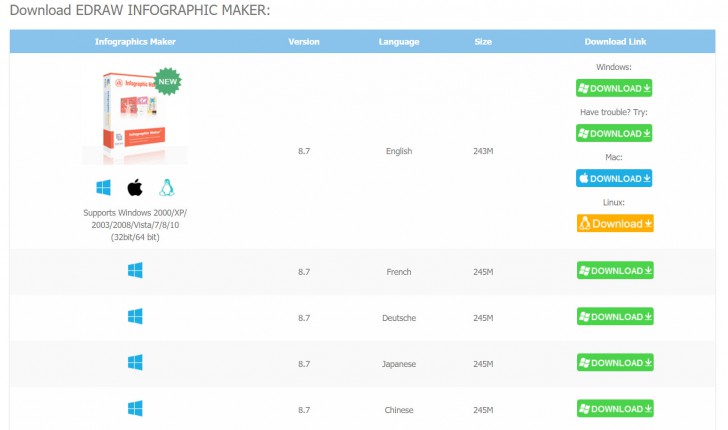This screenshot has height=430, width=728.
Task: Click the '8.7' version in the English row
Action: pyautogui.click(x=304, y=151)
